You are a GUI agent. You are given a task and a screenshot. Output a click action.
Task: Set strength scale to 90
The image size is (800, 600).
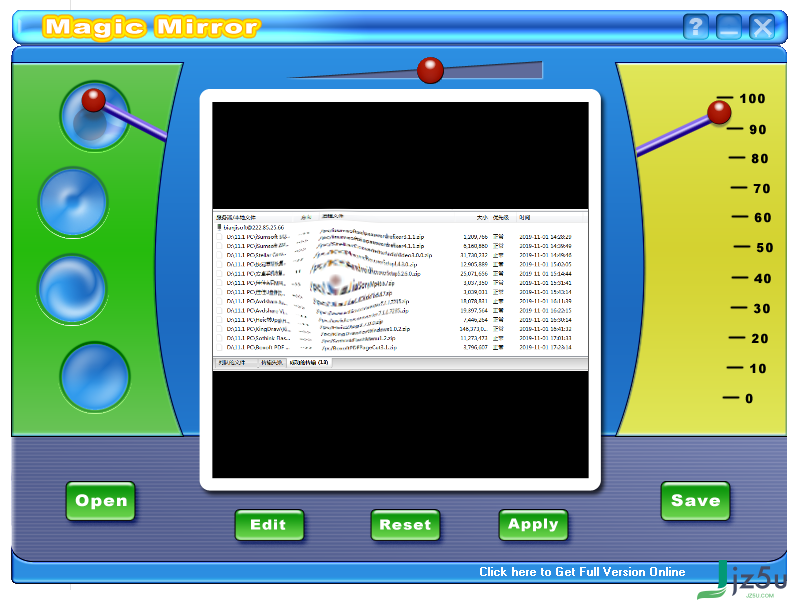tap(746, 129)
